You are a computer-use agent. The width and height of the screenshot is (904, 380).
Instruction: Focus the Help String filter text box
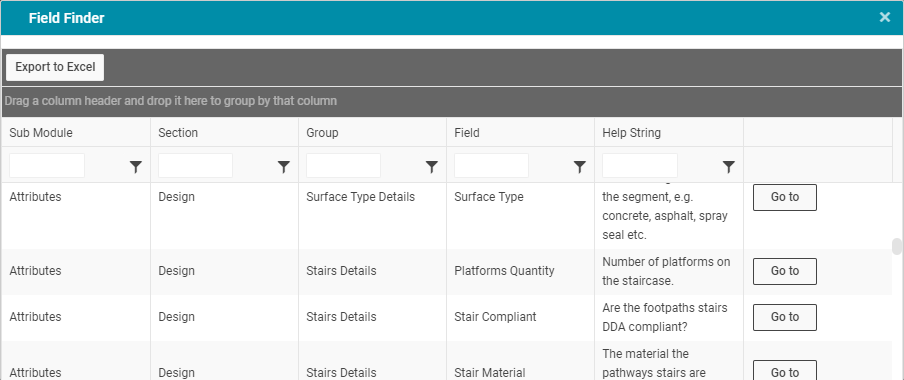pyautogui.click(x=640, y=165)
